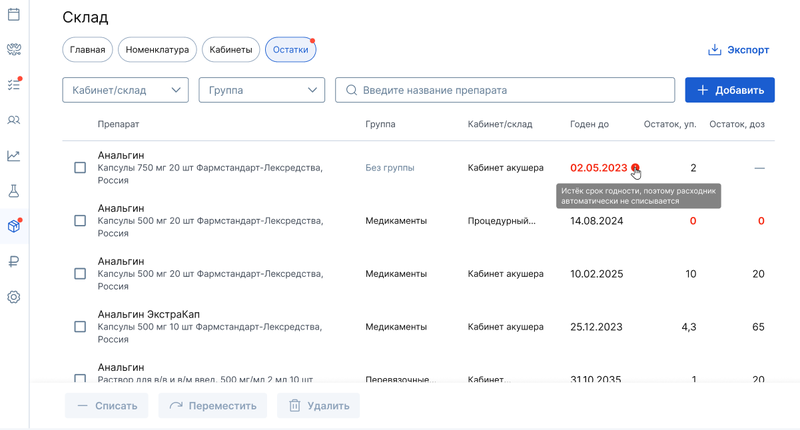Open the ruble finance sidebar icon
This screenshot has width=800, height=430.
pyautogui.click(x=14, y=262)
